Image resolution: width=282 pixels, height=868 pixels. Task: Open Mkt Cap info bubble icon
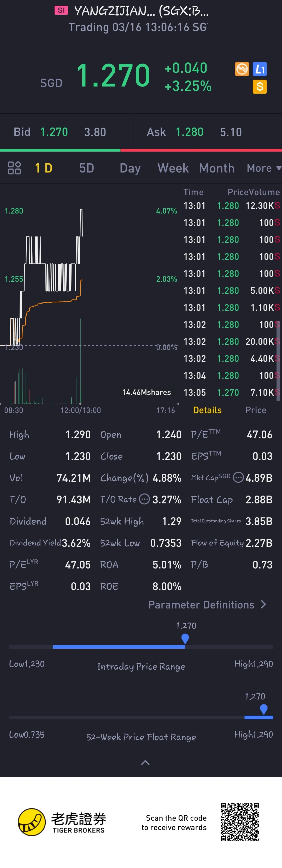238,477
